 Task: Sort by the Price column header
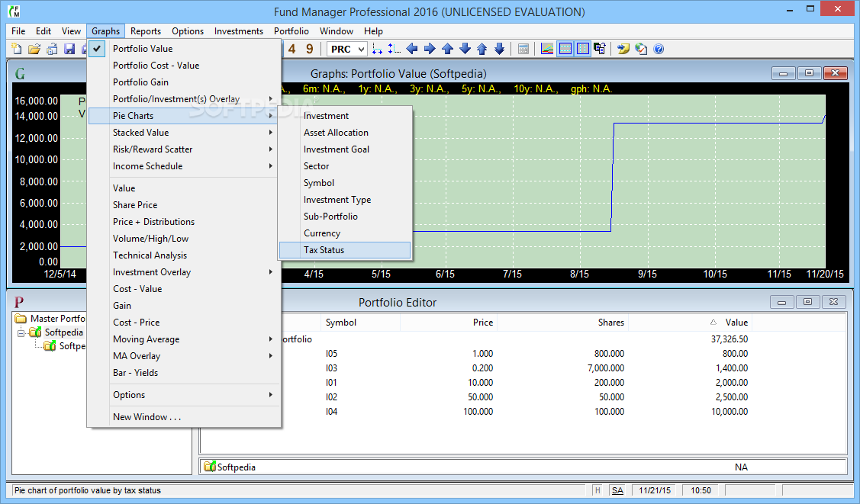coord(448,323)
